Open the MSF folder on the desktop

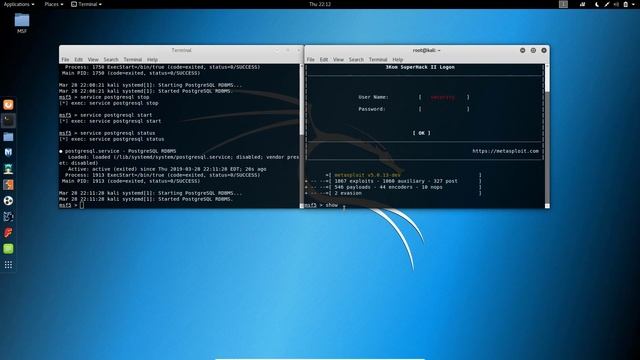22,23
